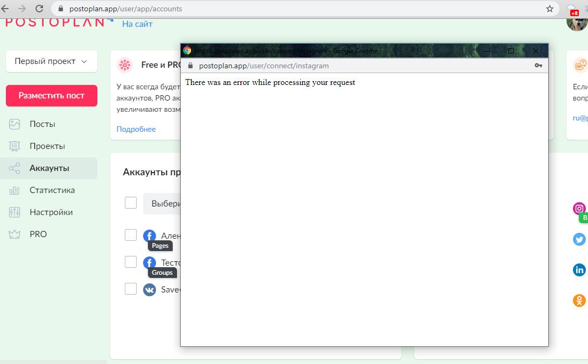Open Посты in the sidebar
The width and height of the screenshot is (588, 364).
tap(42, 124)
